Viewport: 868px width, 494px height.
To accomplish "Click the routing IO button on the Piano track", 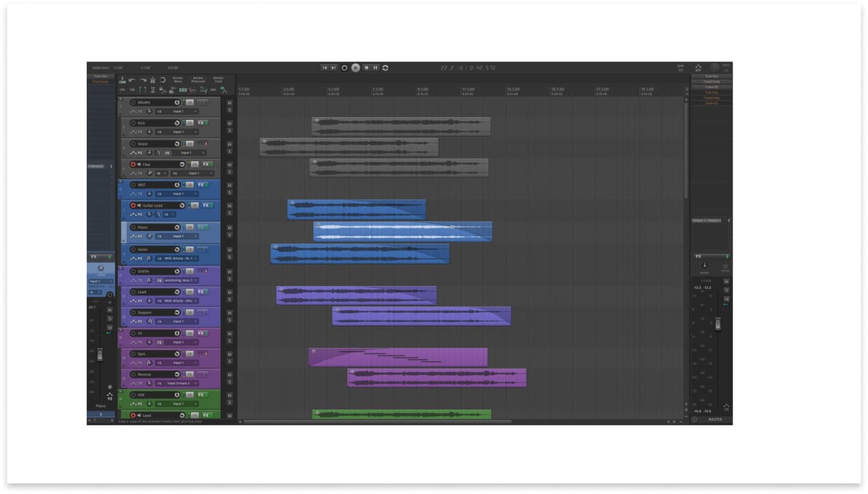I will click(x=159, y=236).
